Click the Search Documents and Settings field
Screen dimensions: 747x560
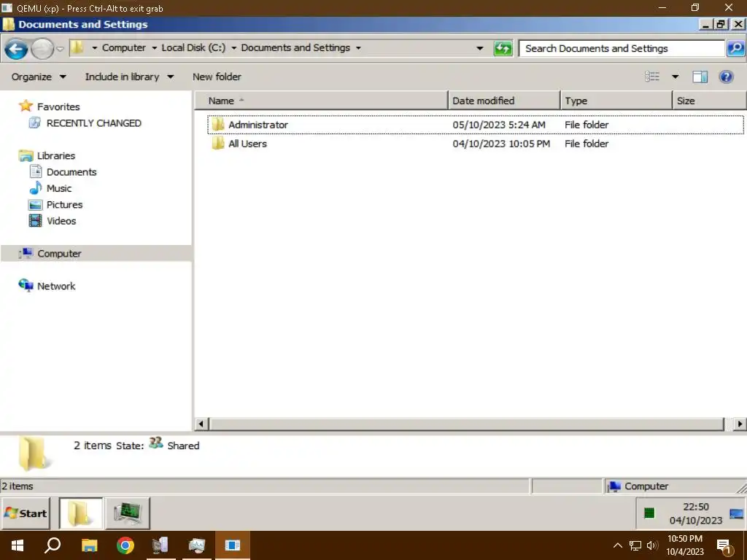coord(622,48)
